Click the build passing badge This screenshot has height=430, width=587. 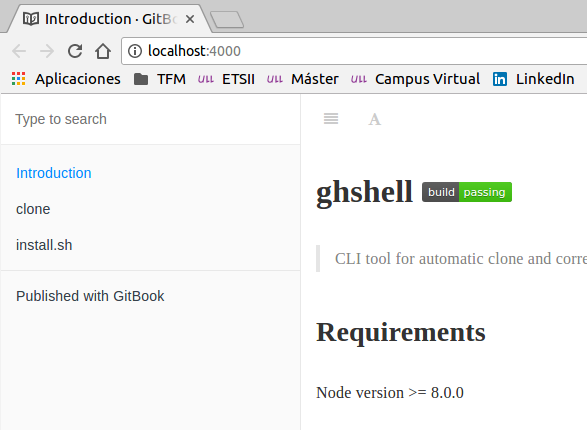(x=467, y=192)
